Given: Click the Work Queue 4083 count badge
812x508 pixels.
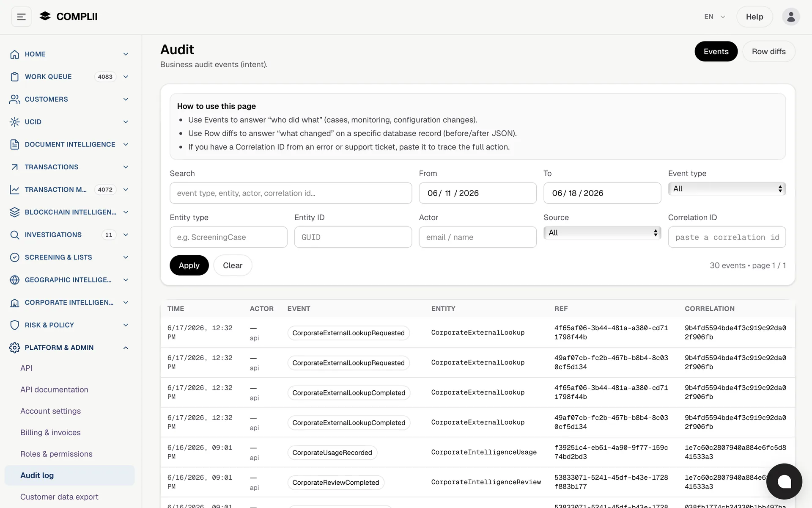Looking at the screenshot, I should [x=105, y=77].
